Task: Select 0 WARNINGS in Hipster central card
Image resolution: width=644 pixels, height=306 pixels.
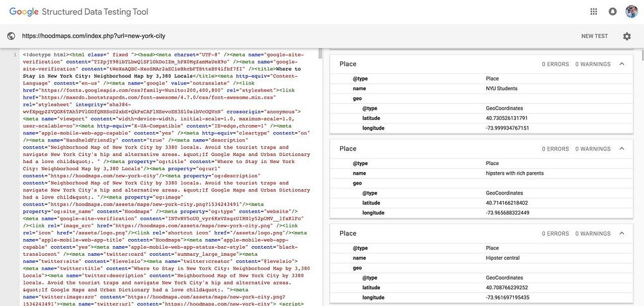Action: [x=592, y=233]
